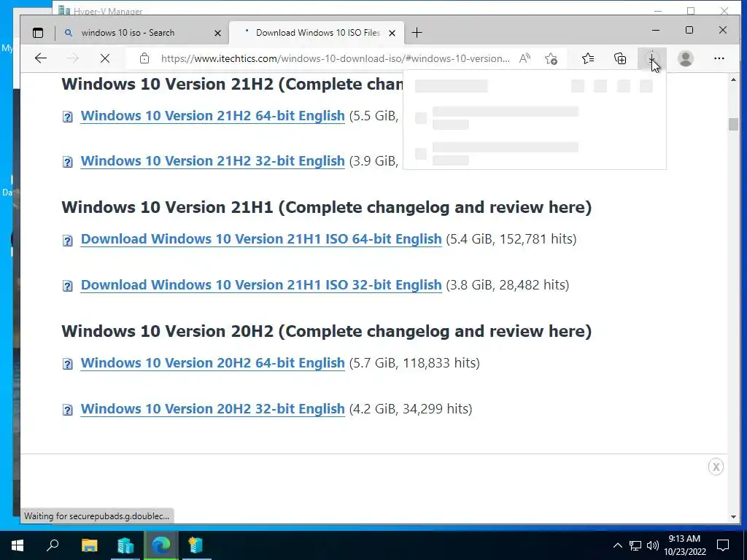Add this page to favorites
This screenshot has width=747, height=560.
click(x=551, y=58)
